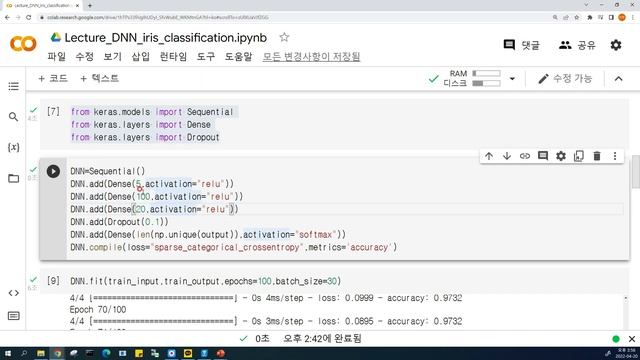Click the 모든 변경사항이 저장됨 link
This screenshot has width=640, height=360.
tap(311, 56)
